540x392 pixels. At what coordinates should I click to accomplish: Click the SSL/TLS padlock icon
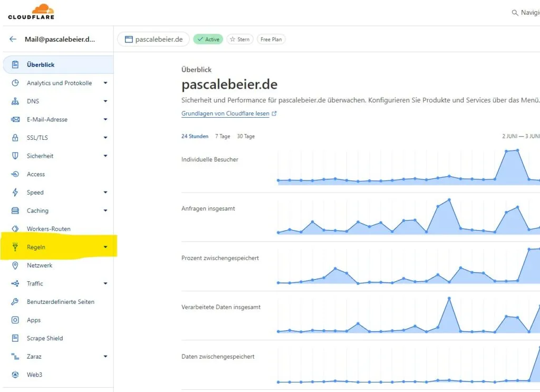[x=15, y=138]
